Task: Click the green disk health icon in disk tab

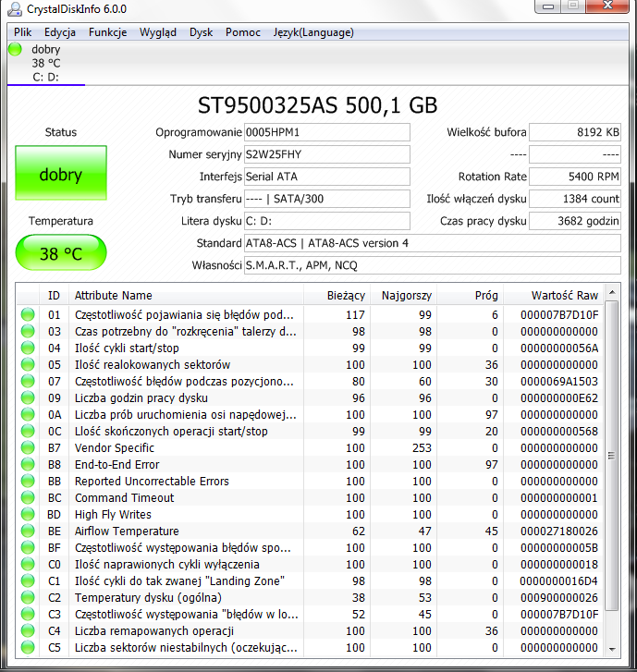Action: 16,49
